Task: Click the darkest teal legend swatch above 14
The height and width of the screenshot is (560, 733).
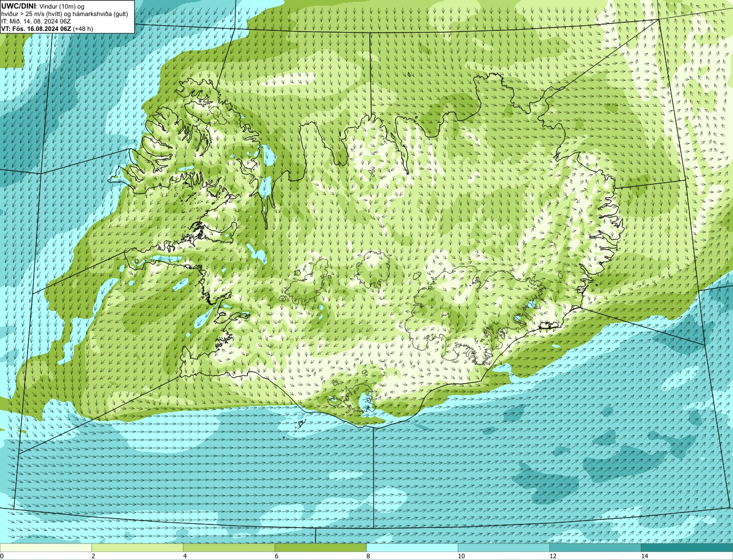Action: pyautogui.click(x=687, y=548)
